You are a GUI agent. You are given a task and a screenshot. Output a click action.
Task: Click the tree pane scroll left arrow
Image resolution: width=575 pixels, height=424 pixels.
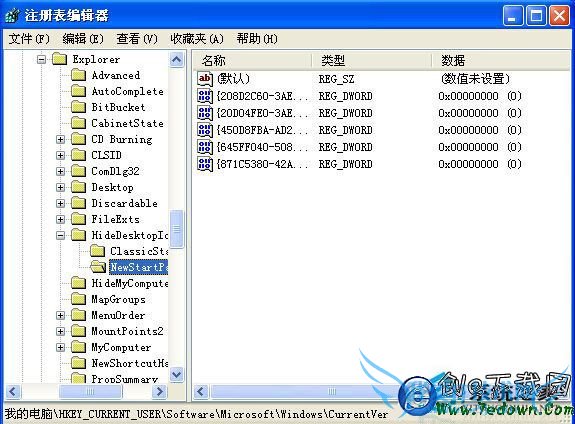[14, 392]
